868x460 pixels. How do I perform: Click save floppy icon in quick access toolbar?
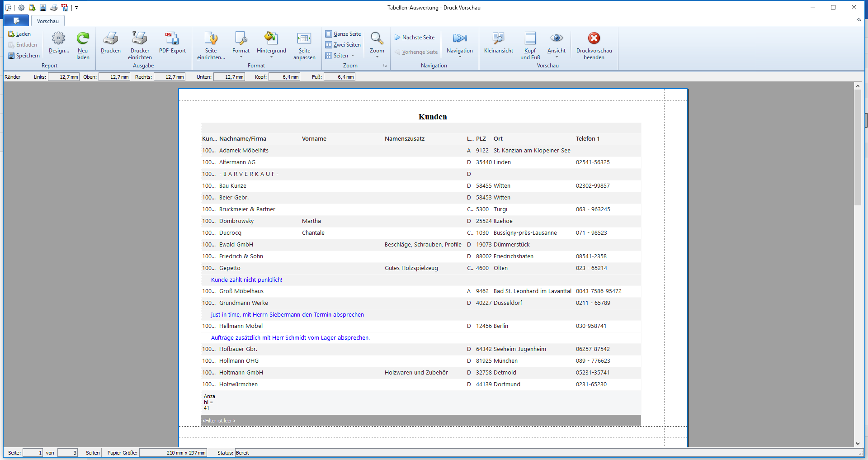coord(43,8)
